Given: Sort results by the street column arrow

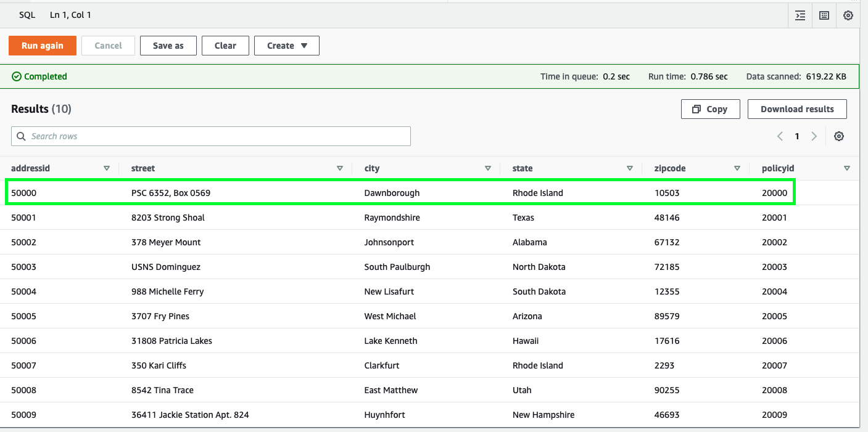Looking at the screenshot, I should 340,168.
